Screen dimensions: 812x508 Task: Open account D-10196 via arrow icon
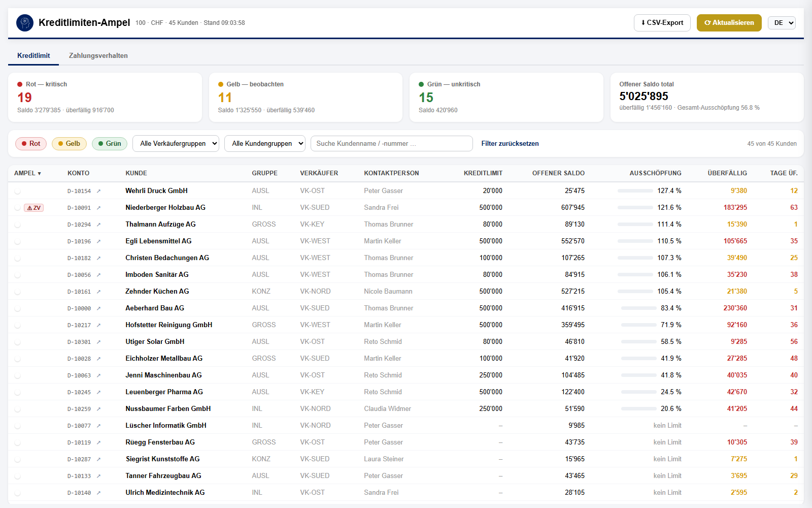pos(98,241)
